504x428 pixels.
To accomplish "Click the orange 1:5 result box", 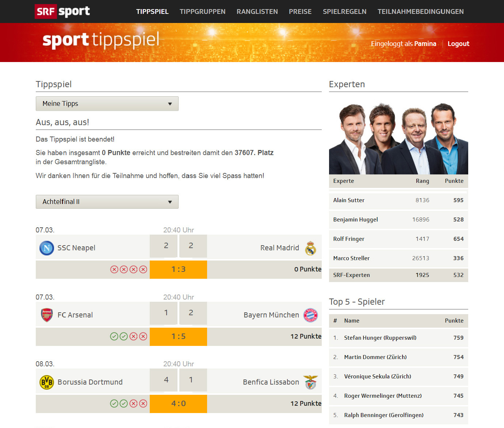I will coord(178,337).
